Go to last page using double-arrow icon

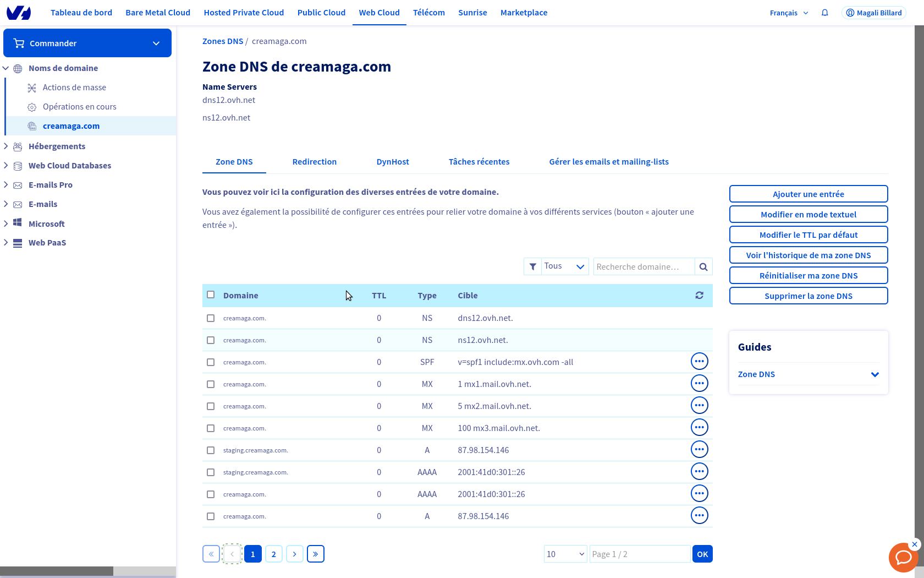coord(316,554)
